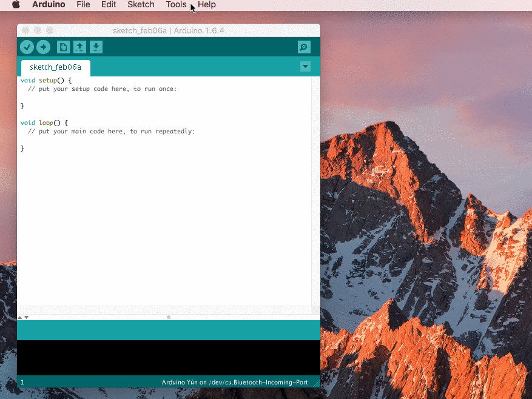Image resolution: width=532 pixels, height=399 pixels.
Task: Click the Open sketch up-arrow icon
Action: click(79, 47)
